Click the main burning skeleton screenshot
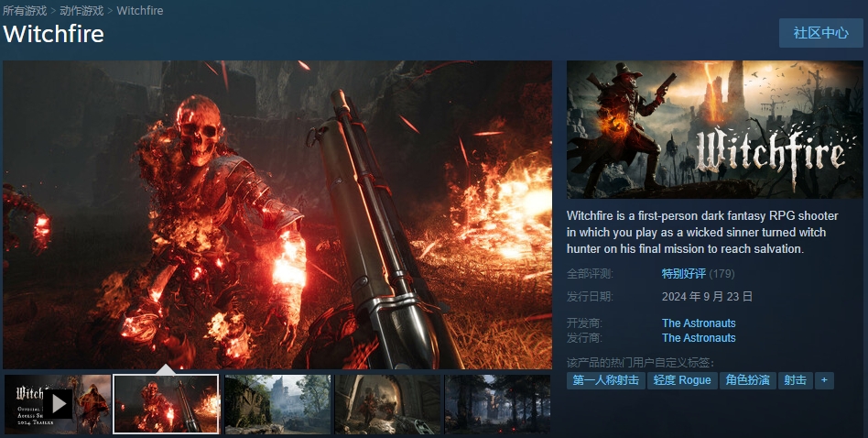The width and height of the screenshot is (868, 438). coord(277,214)
